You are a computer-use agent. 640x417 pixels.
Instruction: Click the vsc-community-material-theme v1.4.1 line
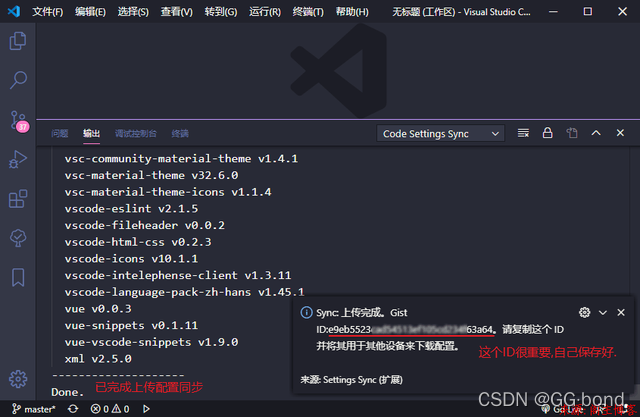181,158
